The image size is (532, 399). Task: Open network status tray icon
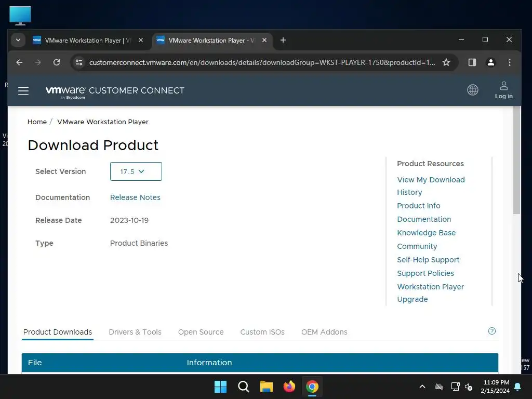(455, 387)
